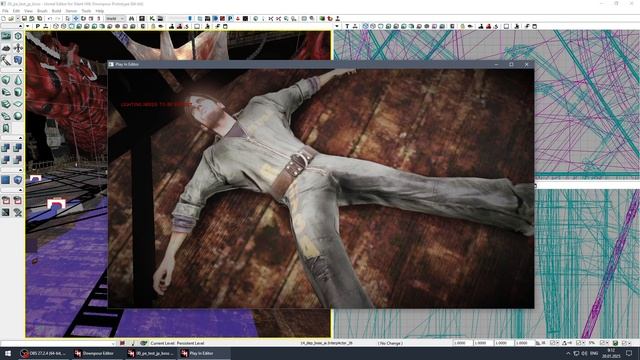The width and height of the screenshot is (640, 360).
Task: Click the blue P icon in main toolbar
Action: click(230, 19)
